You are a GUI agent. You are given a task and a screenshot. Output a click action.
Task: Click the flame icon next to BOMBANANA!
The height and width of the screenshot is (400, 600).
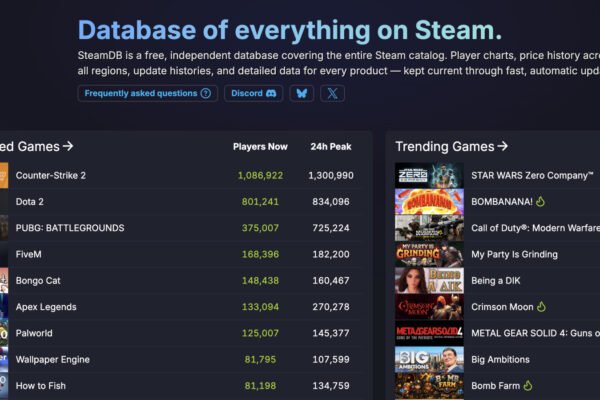point(540,201)
